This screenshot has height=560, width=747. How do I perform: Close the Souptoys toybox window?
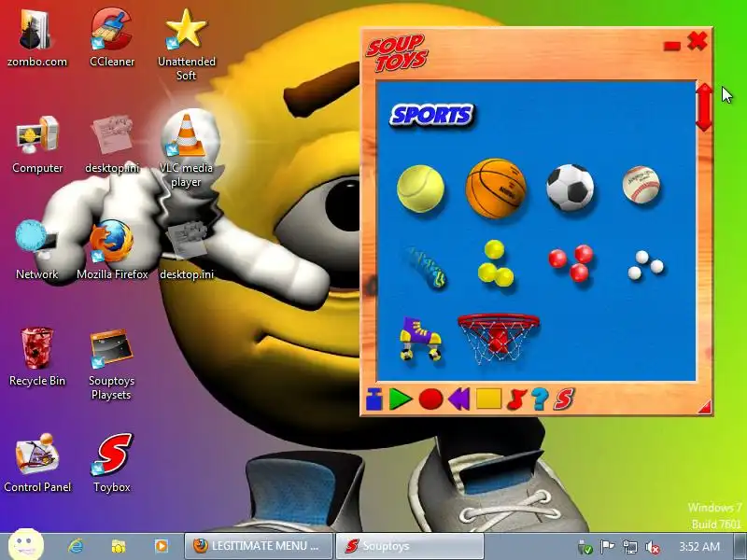click(x=698, y=41)
